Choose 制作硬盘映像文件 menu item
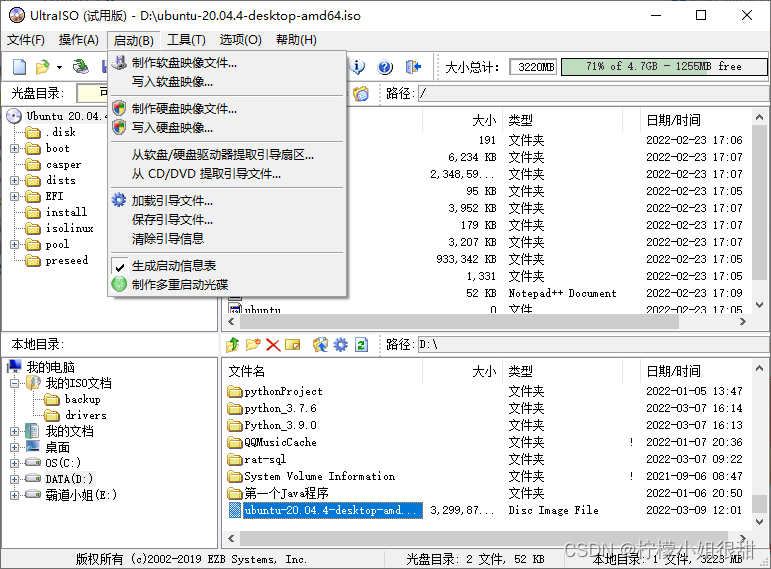 coord(227,109)
